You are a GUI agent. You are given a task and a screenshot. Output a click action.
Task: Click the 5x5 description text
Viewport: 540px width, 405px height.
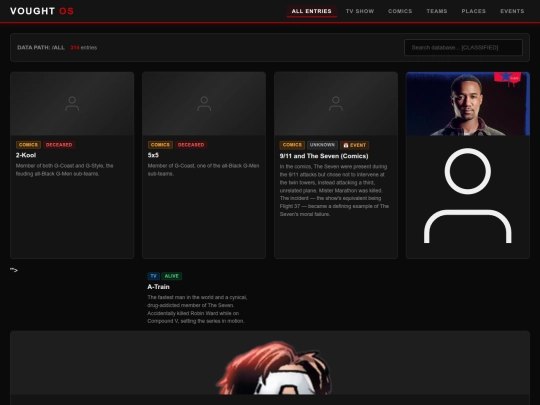point(203,170)
